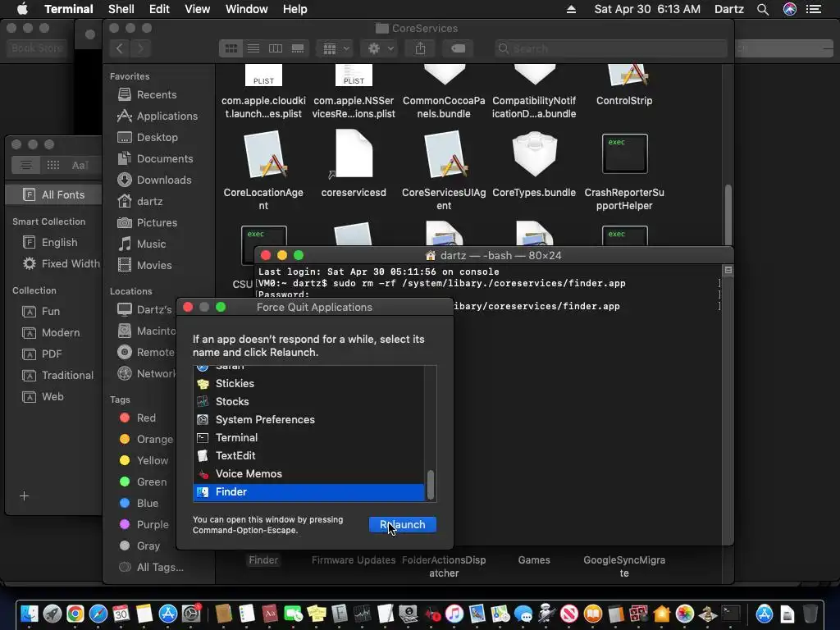Open the Finder action gear dropdown
The image size is (840, 630).
pyautogui.click(x=379, y=48)
